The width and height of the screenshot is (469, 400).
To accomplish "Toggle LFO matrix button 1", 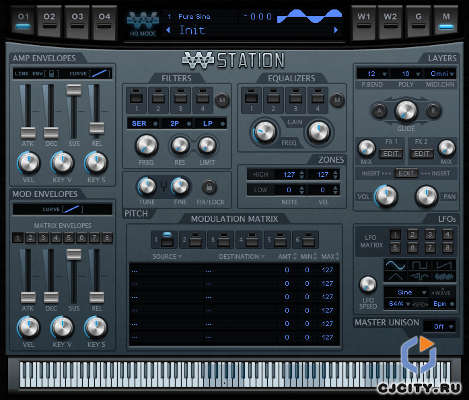I will pos(395,235).
